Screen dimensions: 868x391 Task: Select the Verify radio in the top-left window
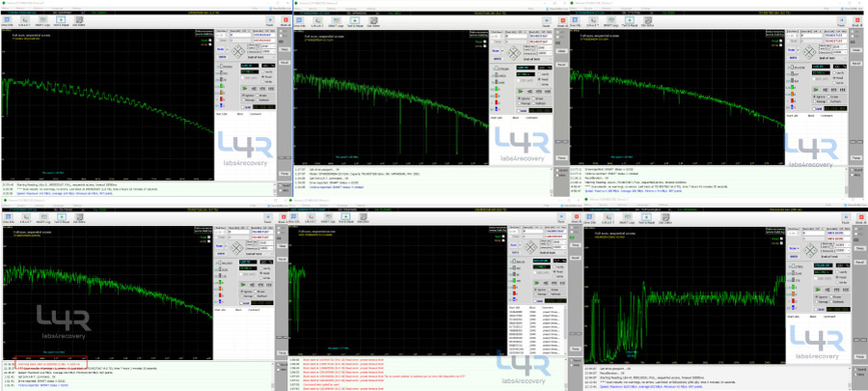[267, 72]
